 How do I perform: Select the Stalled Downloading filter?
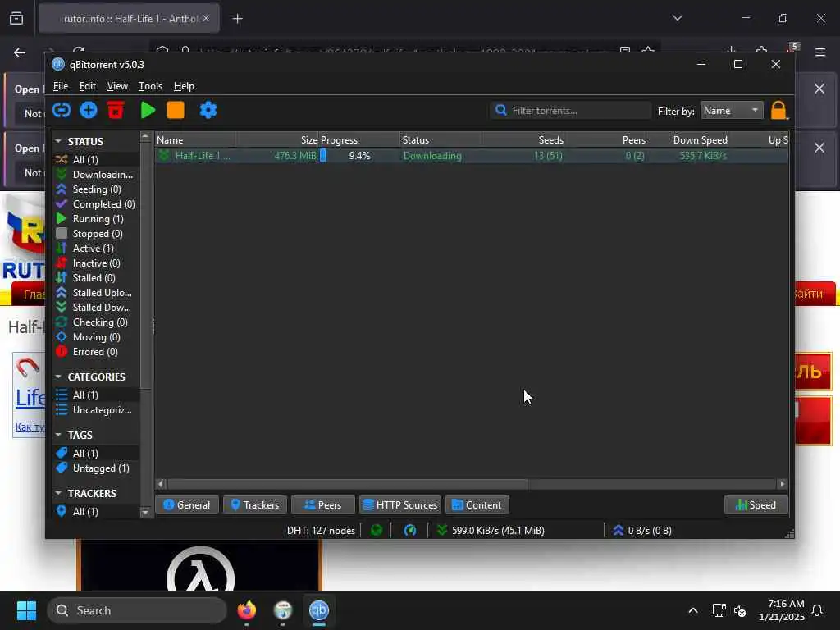[x=97, y=308]
